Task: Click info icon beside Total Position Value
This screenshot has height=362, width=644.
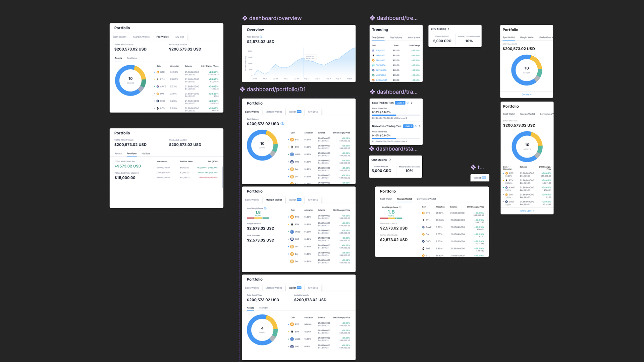Action: coord(138,173)
